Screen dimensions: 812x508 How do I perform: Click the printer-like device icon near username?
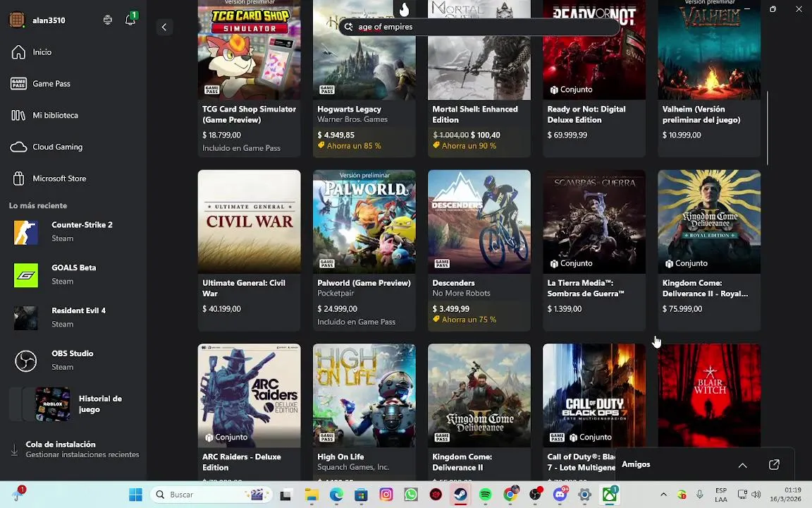[108, 20]
